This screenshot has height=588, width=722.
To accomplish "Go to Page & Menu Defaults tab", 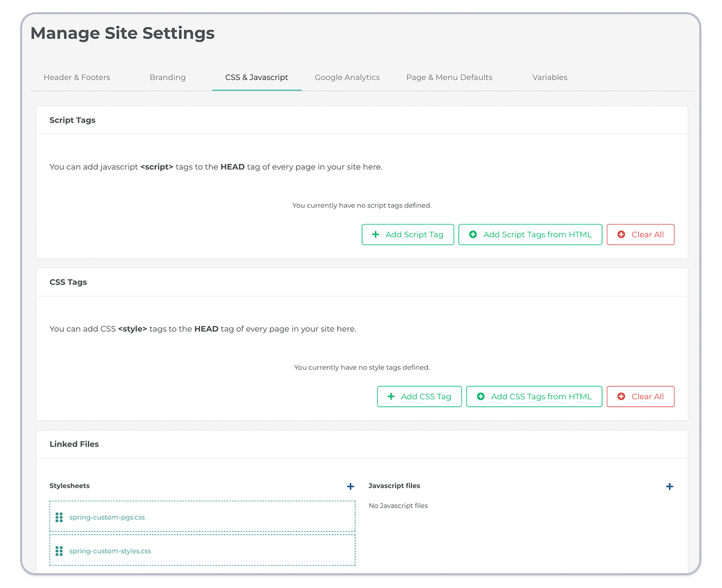I will coord(449,77).
